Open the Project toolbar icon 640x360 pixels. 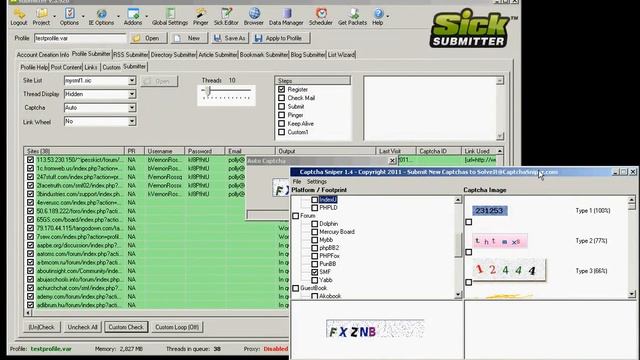(x=41, y=17)
